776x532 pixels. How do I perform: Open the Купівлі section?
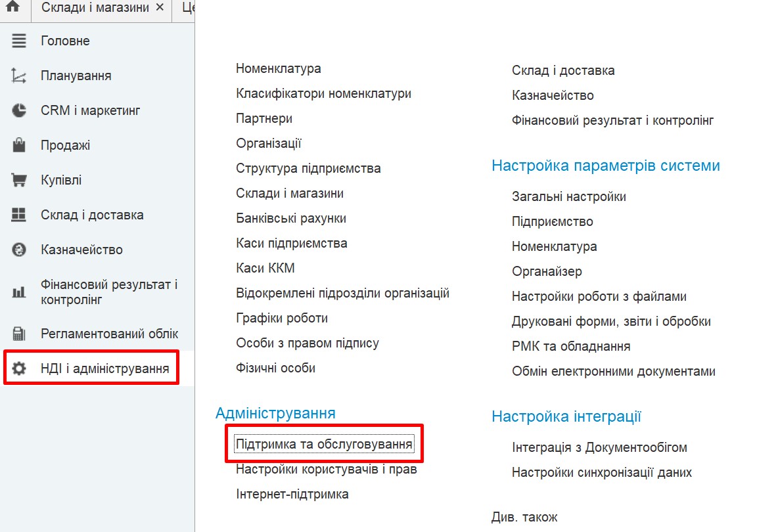(x=61, y=180)
